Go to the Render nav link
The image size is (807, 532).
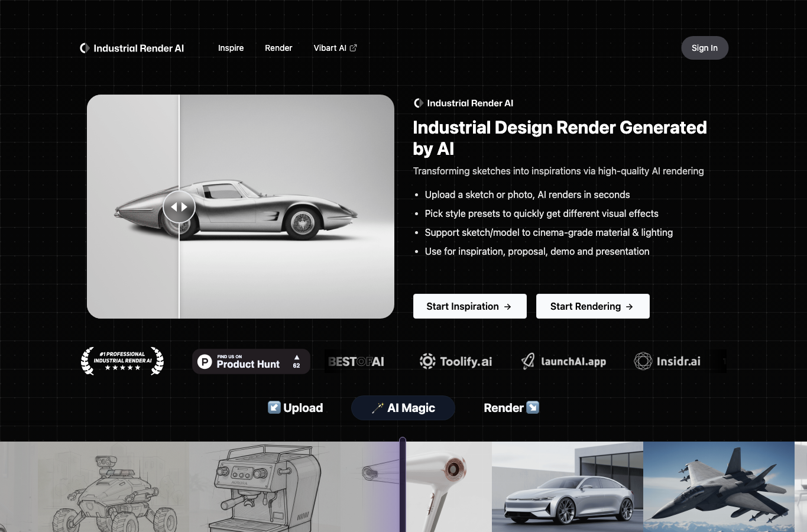[x=278, y=48]
